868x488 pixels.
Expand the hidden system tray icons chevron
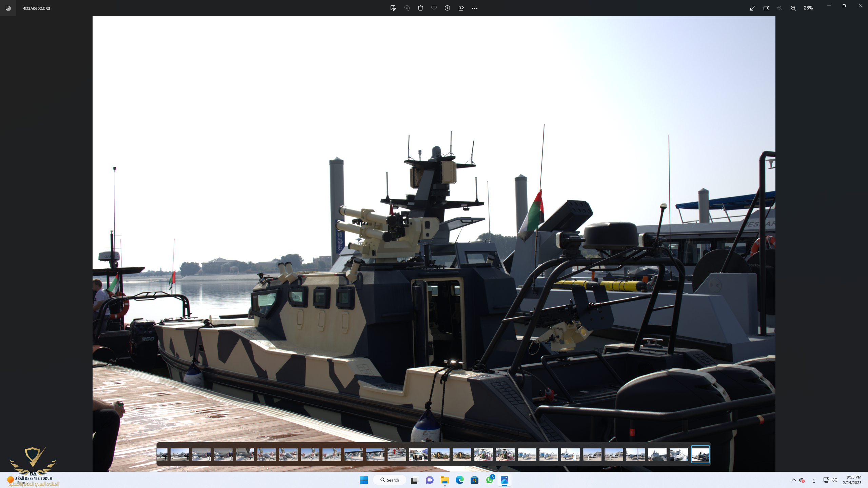(x=793, y=480)
